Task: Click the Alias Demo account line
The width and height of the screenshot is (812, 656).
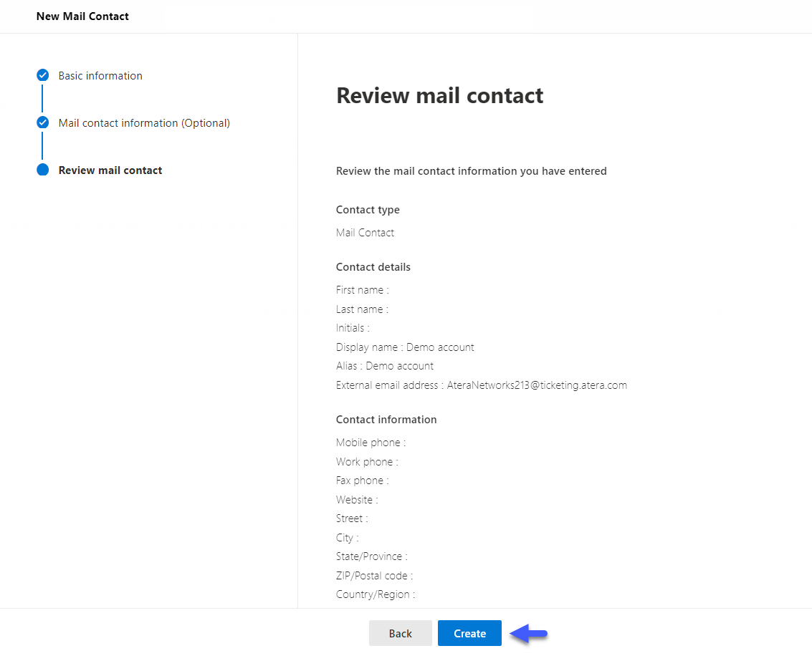Action: [385, 366]
